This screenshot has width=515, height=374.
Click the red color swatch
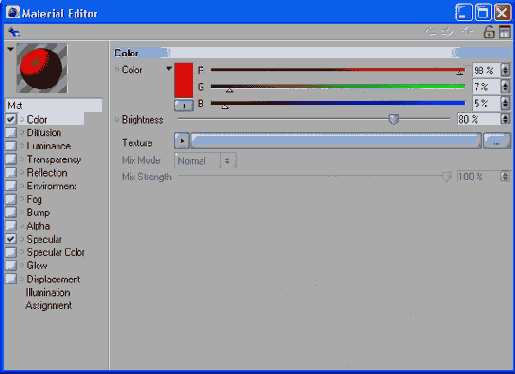pos(184,80)
